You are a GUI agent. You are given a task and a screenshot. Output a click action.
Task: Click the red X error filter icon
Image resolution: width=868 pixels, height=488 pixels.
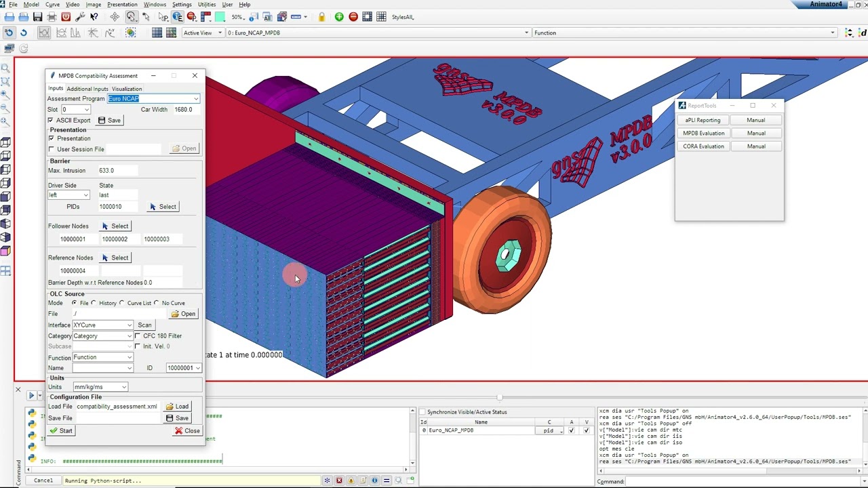(x=339, y=481)
